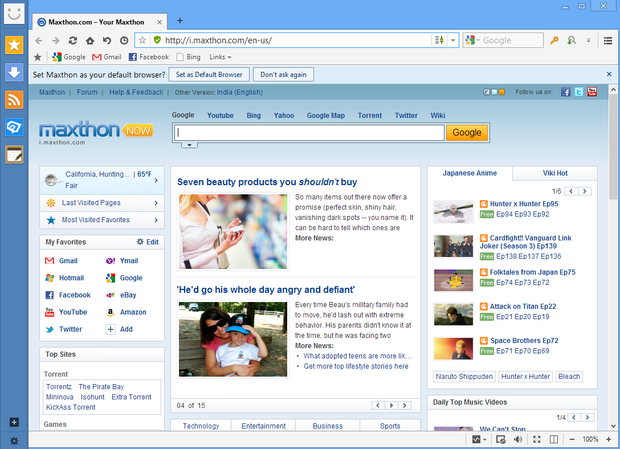The image size is (620, 449).
Task: Open the Downloads sidebar icon
Action: point(14,72)
